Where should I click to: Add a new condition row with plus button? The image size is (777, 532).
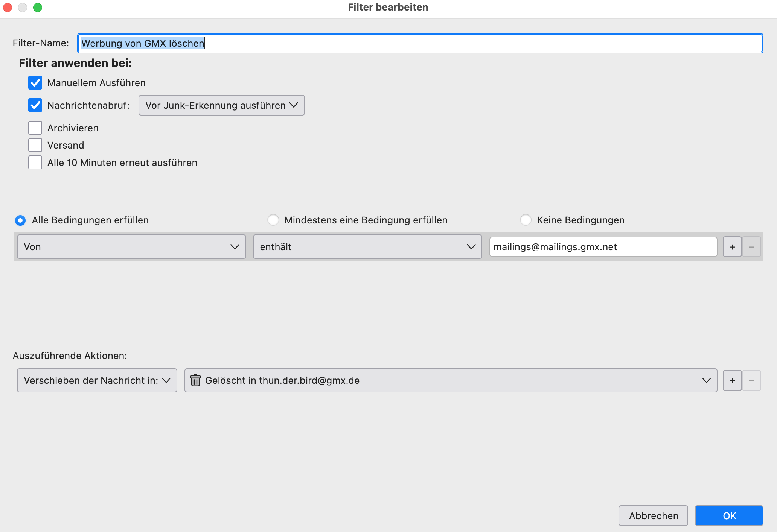[732, 247]
